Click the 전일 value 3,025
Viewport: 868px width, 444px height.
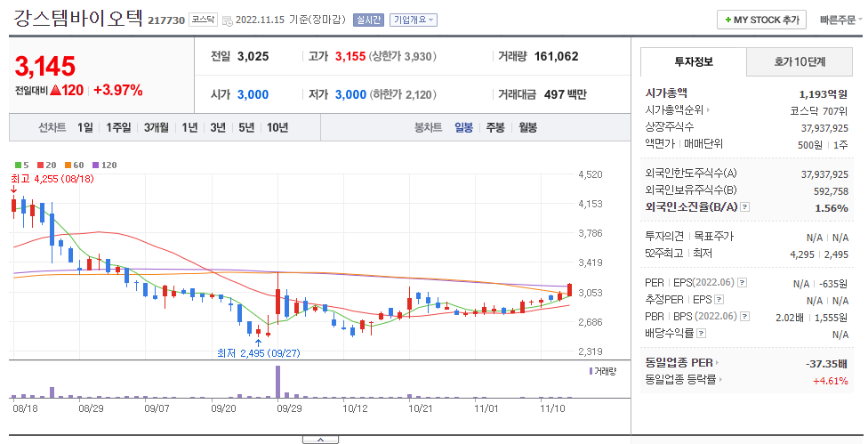point(253,56)
